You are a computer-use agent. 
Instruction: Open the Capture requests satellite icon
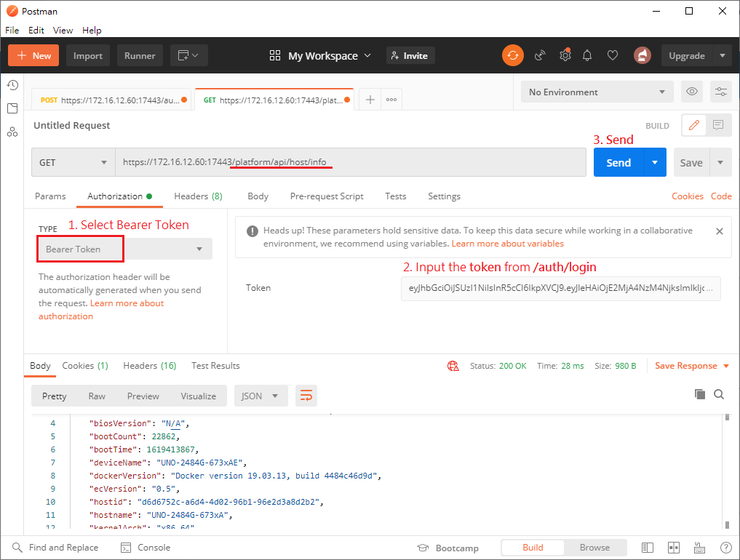coord(539,55)
